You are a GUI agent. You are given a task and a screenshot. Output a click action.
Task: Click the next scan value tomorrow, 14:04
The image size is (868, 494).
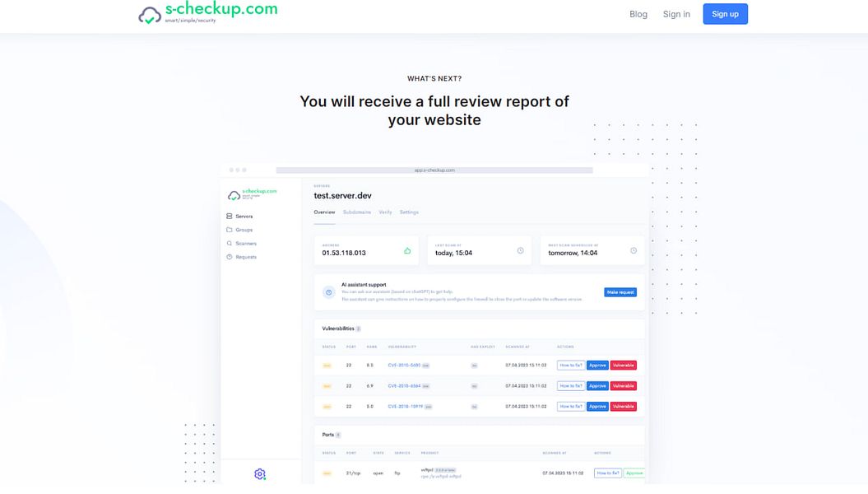click(573, 253)
